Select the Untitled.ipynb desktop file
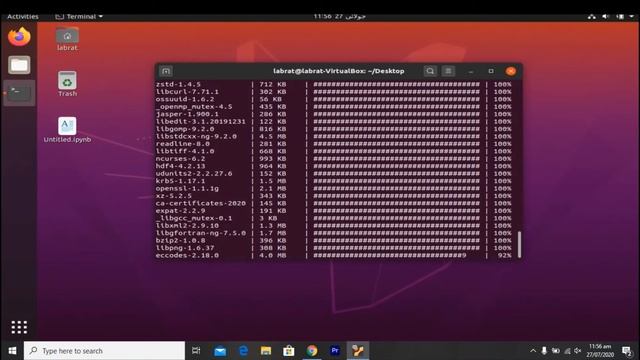The image size is (640, 360). coord(67,130)
